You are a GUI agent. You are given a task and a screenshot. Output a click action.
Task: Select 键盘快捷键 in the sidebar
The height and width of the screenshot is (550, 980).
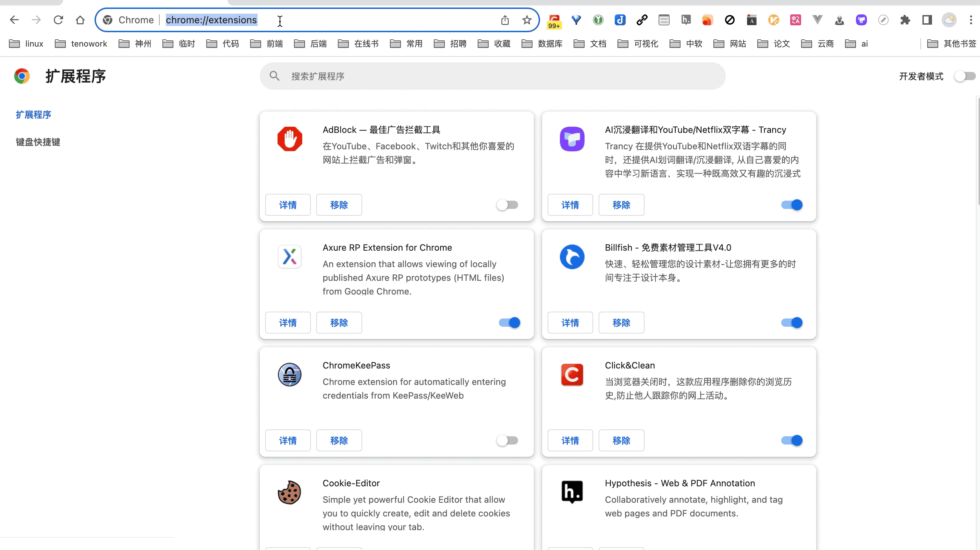click(38, 142)
